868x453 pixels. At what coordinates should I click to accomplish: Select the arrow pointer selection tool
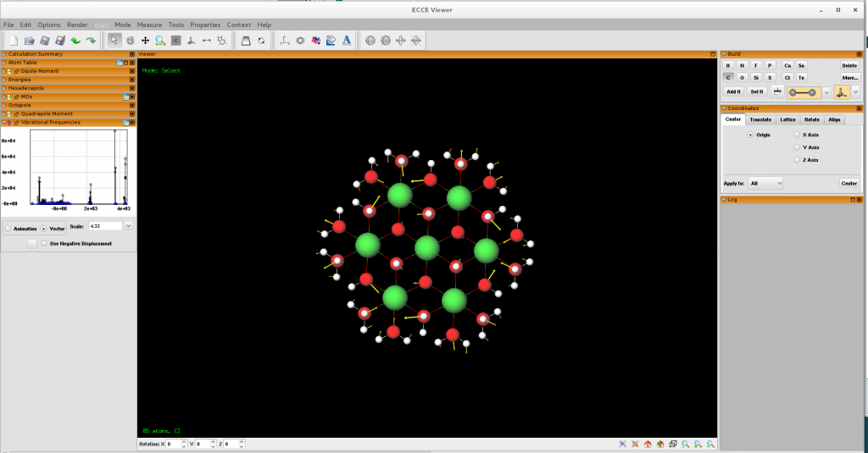114,40
